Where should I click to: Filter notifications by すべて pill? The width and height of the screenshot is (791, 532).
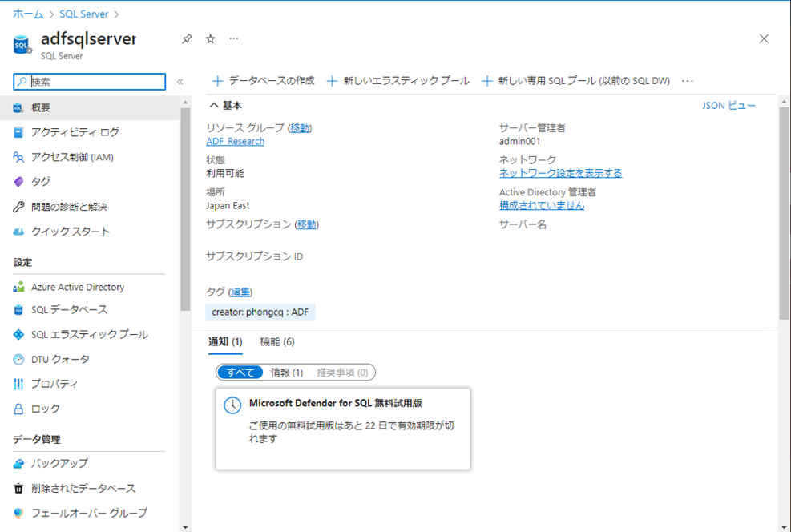pyautogui.click(x=240, y=373)
